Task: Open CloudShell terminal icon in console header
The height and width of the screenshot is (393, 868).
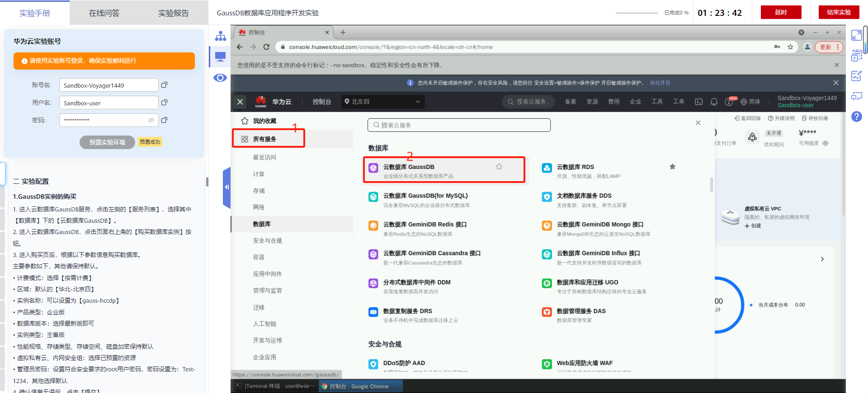Action: [698, 102]
